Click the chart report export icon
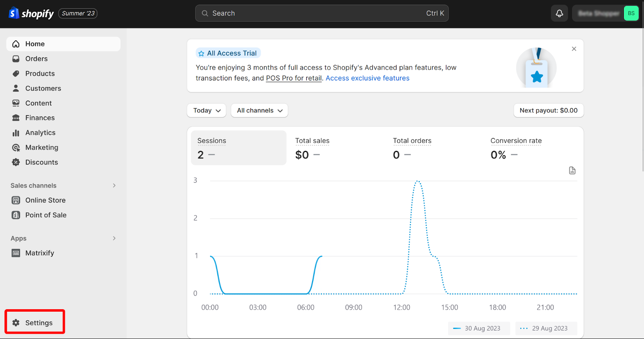 [x=572, y=171]
